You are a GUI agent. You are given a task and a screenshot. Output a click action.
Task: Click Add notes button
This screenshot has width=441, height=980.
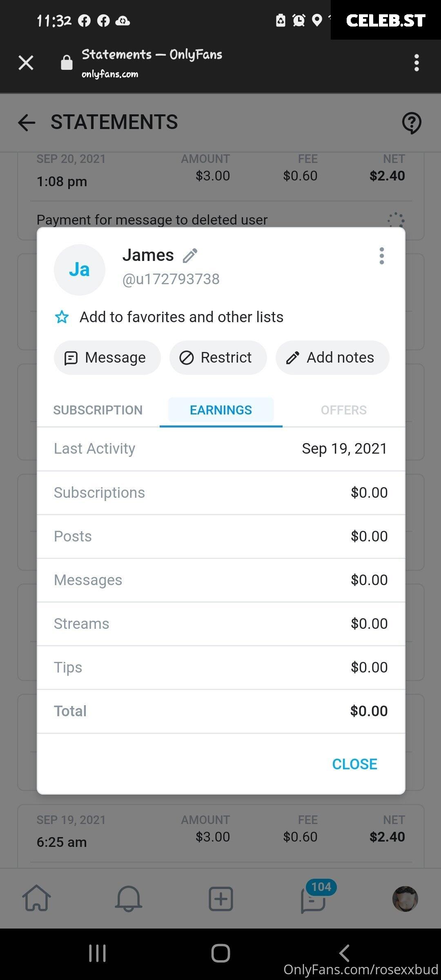[x=332, y=358]
